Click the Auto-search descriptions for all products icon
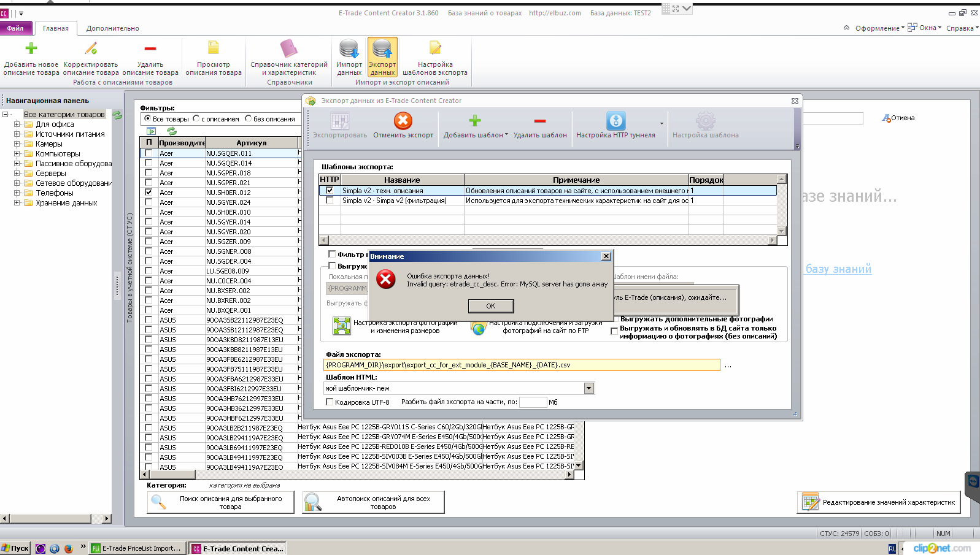Screen dimensions: 980x555 click(312, 502)
